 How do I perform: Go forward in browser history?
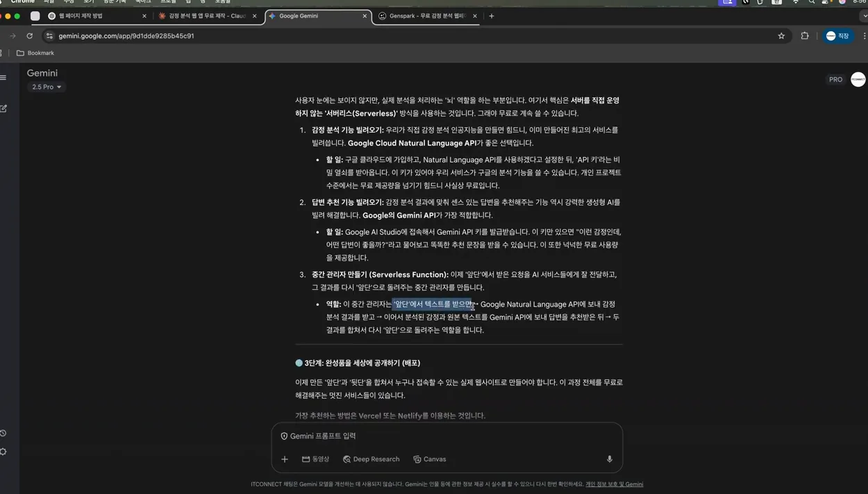coord(12,35)
